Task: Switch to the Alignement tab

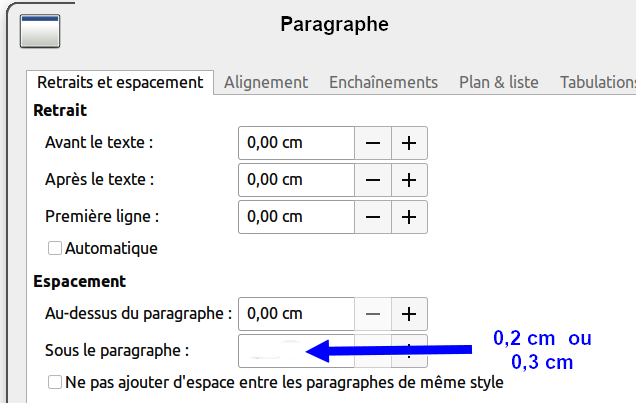Action: (266, 82)
